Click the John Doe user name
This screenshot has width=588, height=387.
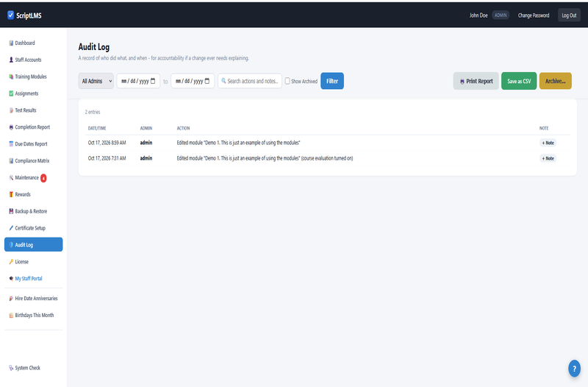click(x=478, y=15)
